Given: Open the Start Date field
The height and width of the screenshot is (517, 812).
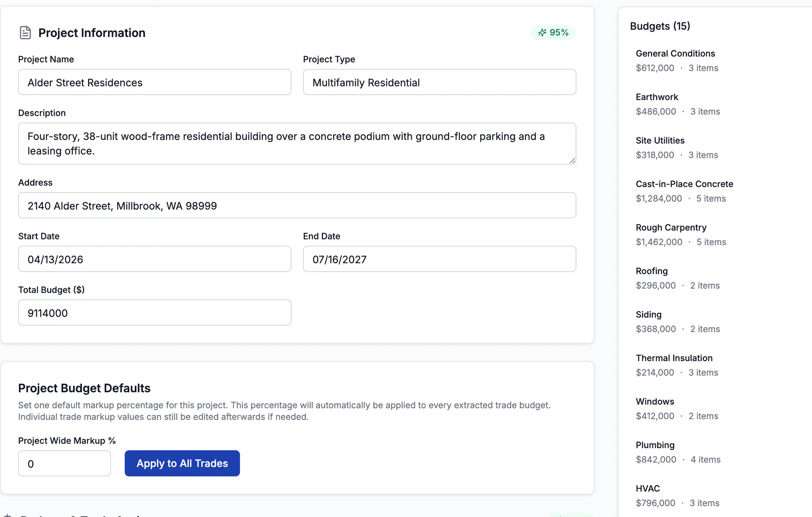Looking at the screenshot, I should click(x=155, y=259).
